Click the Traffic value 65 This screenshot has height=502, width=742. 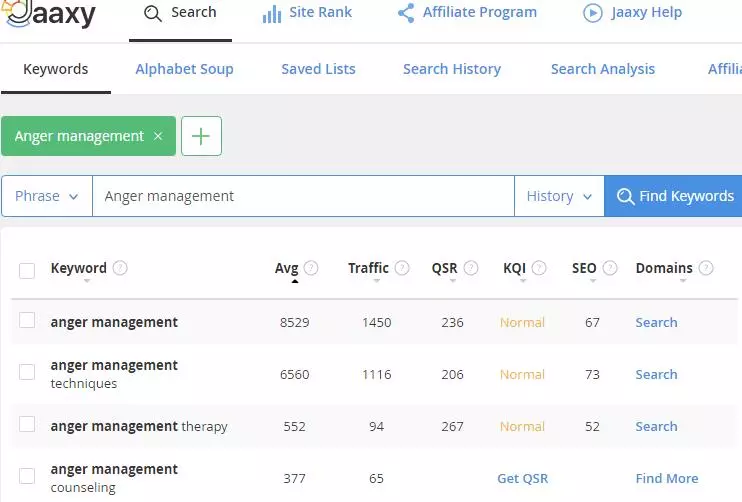[377, 479]
